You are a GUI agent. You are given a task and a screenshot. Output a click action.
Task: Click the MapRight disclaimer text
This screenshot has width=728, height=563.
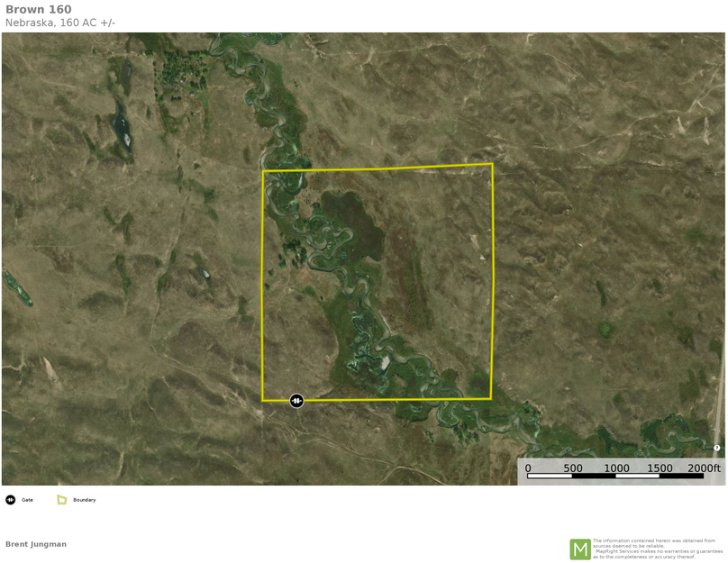658,549
